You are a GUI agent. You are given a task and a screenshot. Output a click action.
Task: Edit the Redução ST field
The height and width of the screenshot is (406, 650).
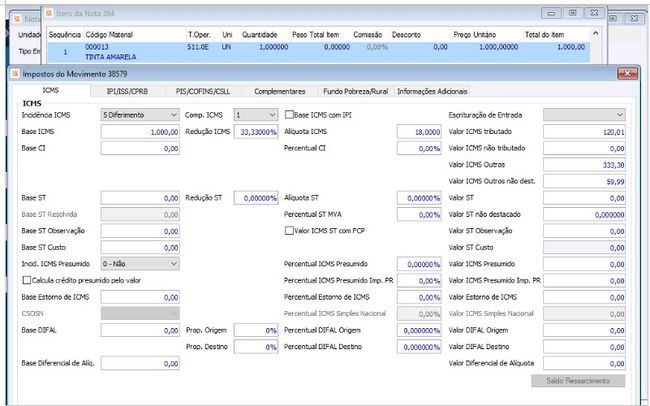click(x=256, y=198)
